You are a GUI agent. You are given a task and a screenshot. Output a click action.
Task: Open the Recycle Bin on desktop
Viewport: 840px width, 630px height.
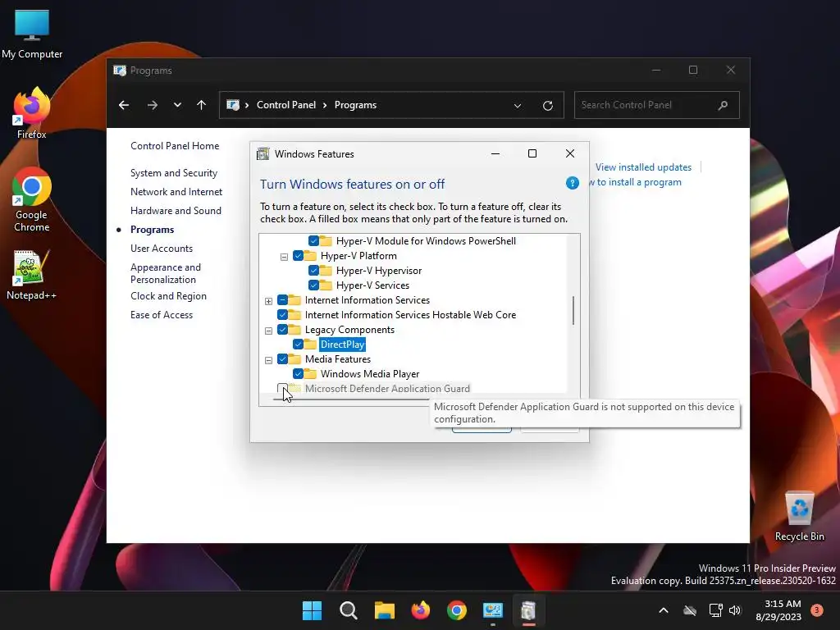pyautogui.click(x=799, y=515)
